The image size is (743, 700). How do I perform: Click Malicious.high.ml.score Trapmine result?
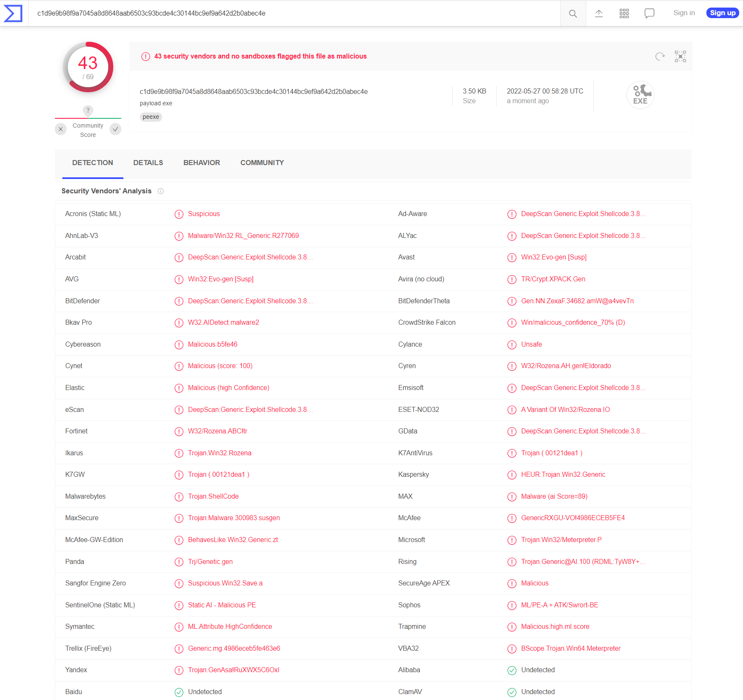tap(555, 627)
